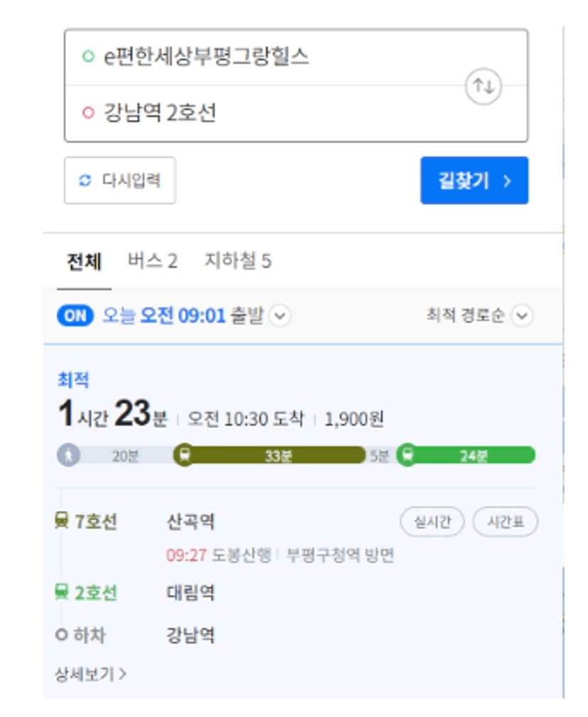Switch to the 버스 2 tab
588x717 pixels.
coord(152,260)
